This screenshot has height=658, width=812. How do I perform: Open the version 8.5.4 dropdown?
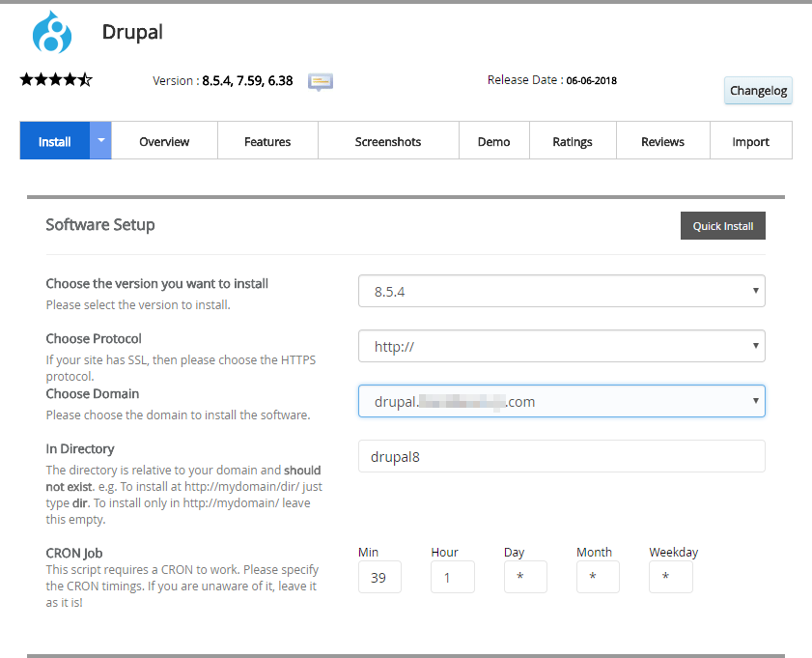pyautogui.click(x=561, y=291)
